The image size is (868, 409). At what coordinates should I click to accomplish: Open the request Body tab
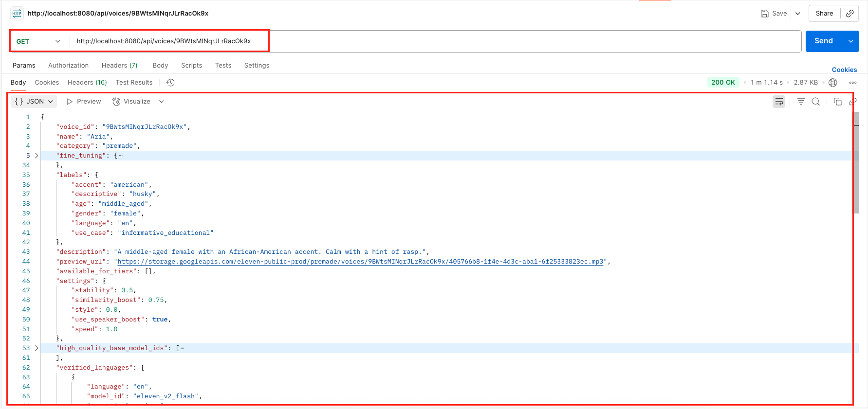(160, 65)
